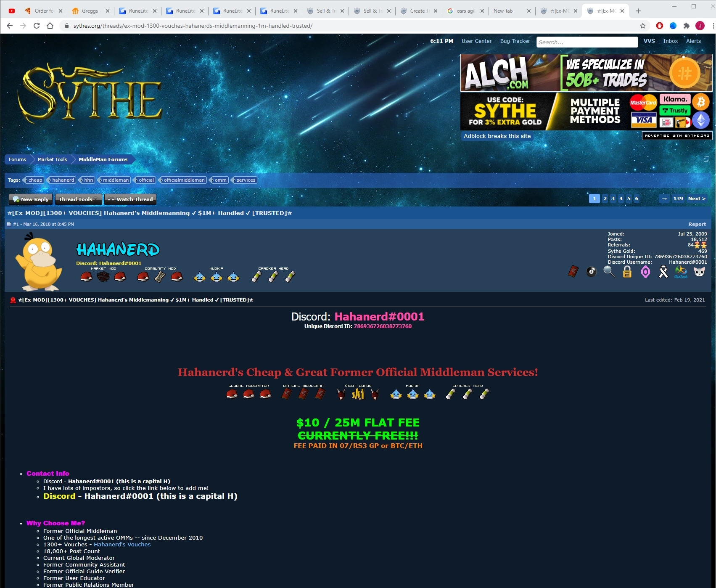Click the first Official Middleman book icon
This screenshot has width=716, height=588.
[287, 394]
